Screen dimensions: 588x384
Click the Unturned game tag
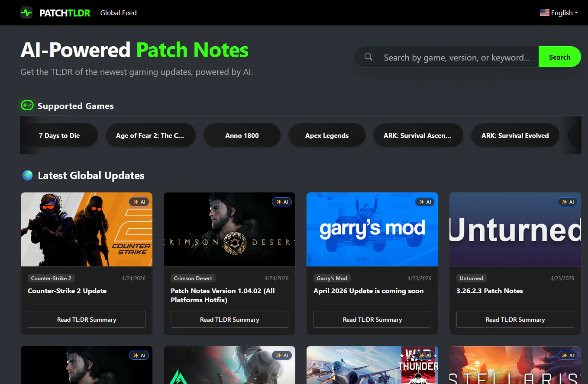click(x=472, y=278)
